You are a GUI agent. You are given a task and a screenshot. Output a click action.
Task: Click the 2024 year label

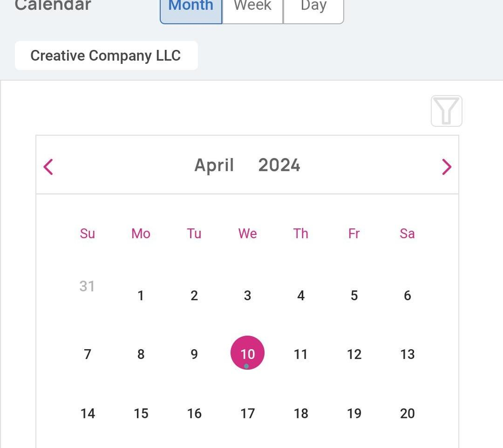(279, 165)
